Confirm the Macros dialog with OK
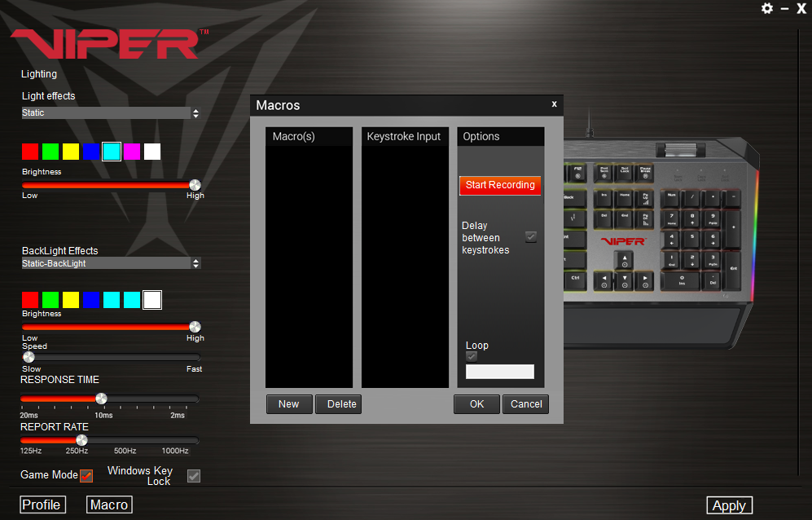The height and width of the screenshot is (520, 812). click(476, 404)
